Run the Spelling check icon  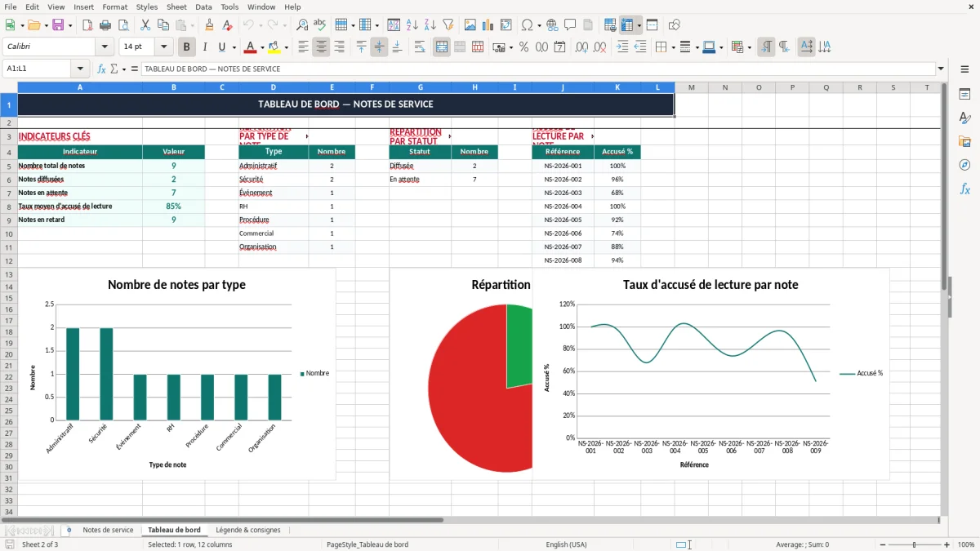point(320,25)
